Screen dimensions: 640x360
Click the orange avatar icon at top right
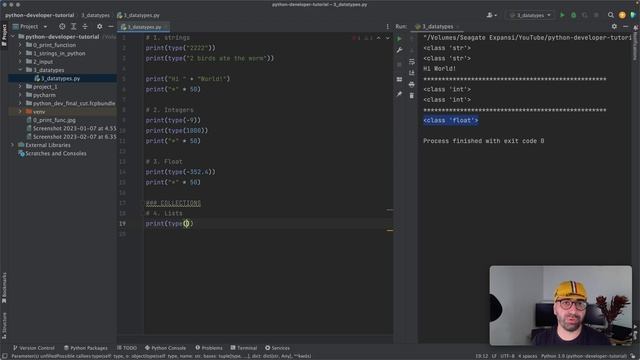coord(622,15)
